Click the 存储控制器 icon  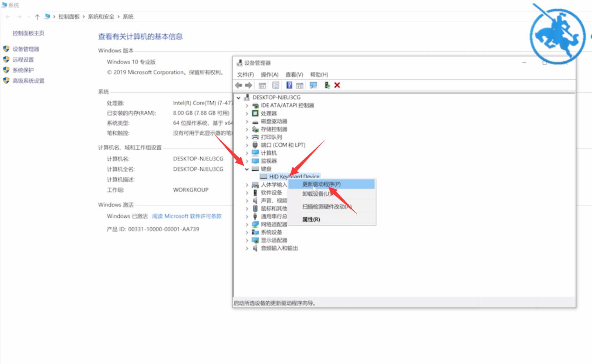pyautogui.click(x=256, y=129)
